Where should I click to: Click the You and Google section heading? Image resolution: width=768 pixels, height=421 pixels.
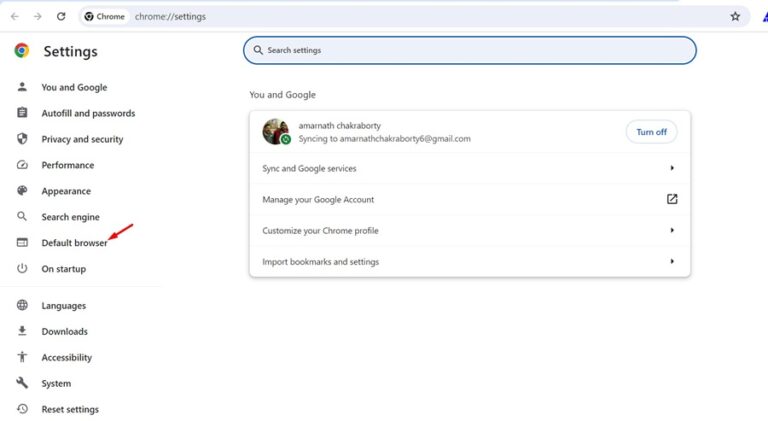pos(282,94)
